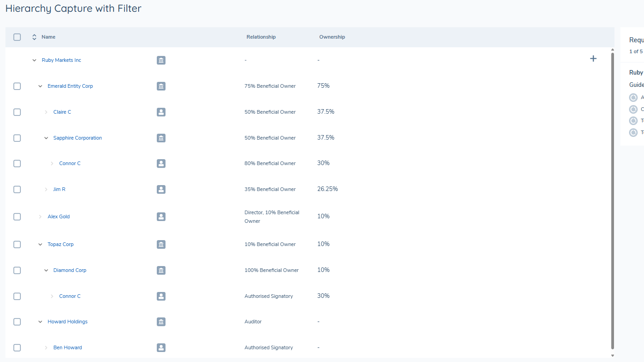
Task: Click the scrollbar down arrow
Action: click(612, 356)
